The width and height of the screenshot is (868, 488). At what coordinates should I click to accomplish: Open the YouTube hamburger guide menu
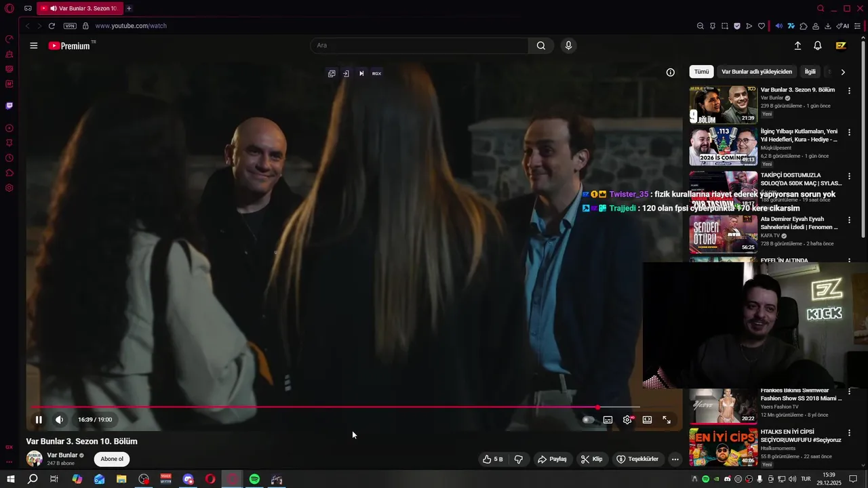tap(34, 45)
